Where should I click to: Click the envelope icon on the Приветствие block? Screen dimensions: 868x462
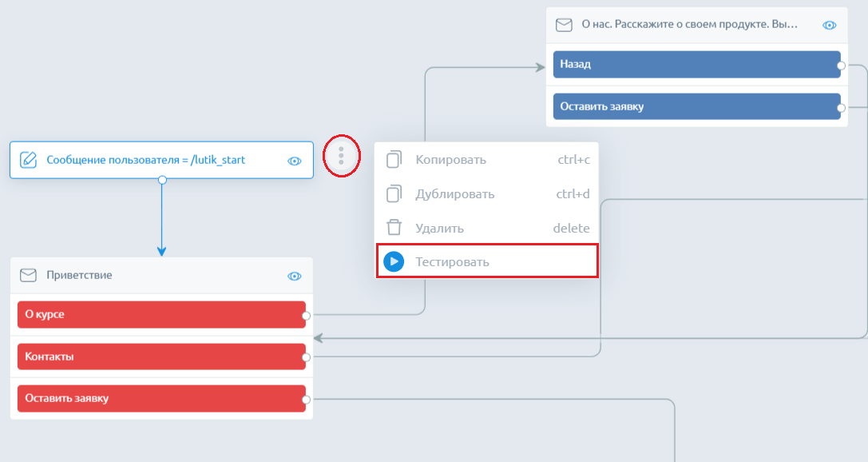[28, 275]
